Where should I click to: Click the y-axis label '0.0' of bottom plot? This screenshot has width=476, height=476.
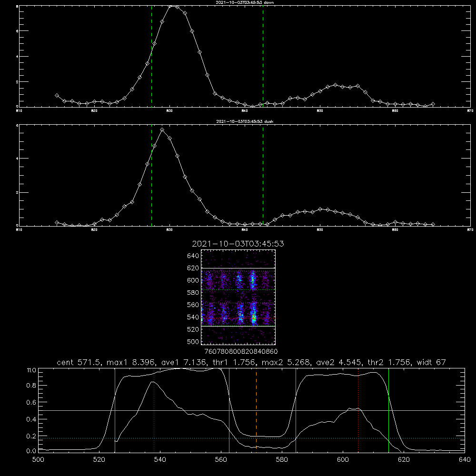coord(31,451)
